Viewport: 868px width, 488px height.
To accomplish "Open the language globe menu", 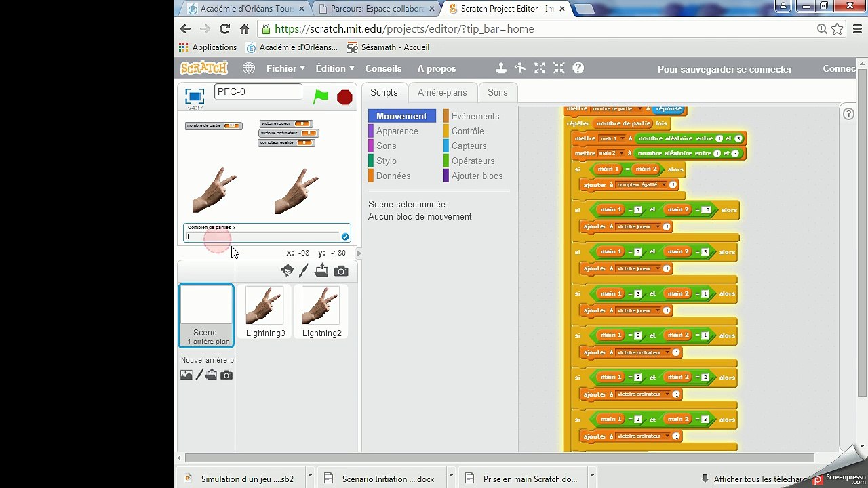I will point(249,68).
